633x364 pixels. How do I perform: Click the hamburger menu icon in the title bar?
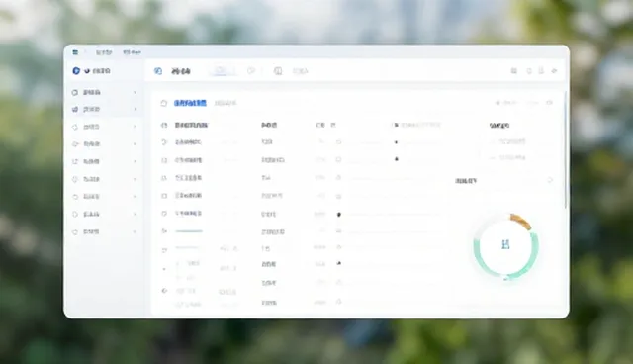75,52
